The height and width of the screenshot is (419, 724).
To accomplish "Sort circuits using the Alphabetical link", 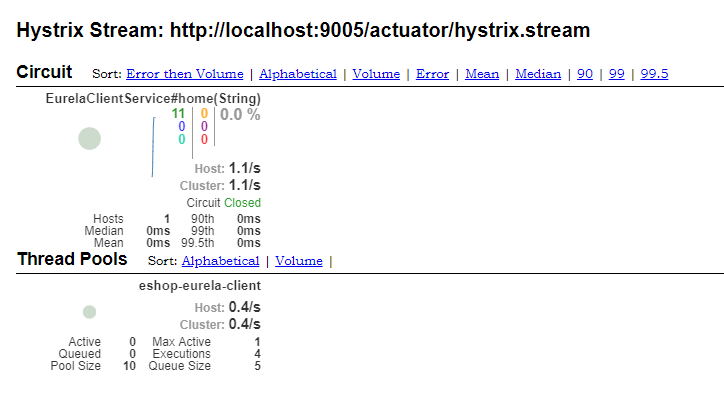I will coord(298,74).
